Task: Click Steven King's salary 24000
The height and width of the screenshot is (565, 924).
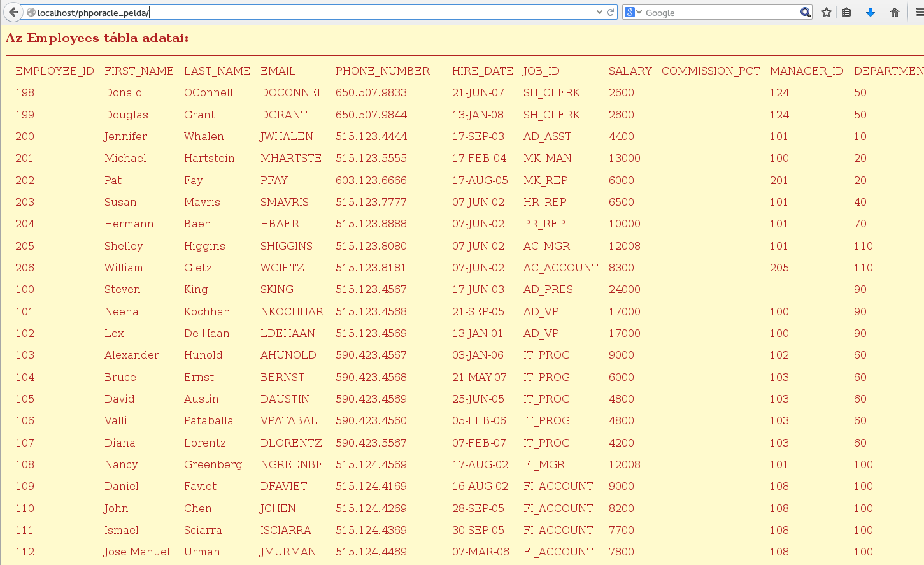Action: [x=624, y=289]
